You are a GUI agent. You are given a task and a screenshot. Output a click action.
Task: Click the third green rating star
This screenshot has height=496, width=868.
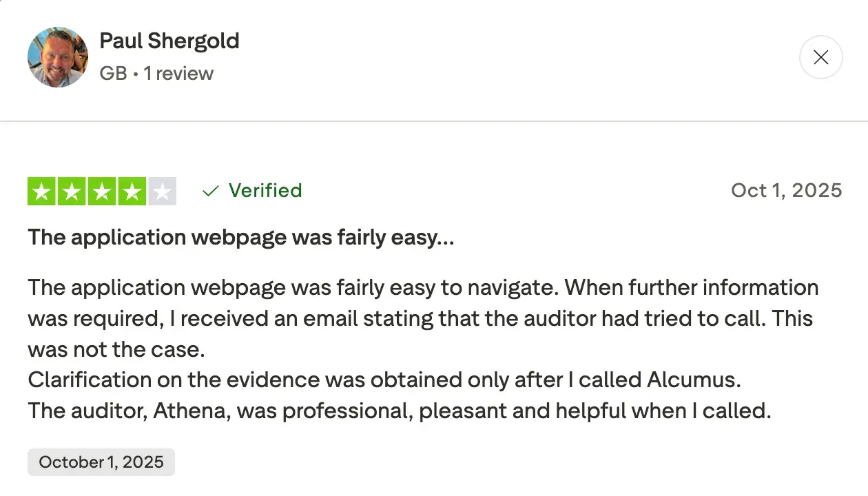tap(102, 192)
